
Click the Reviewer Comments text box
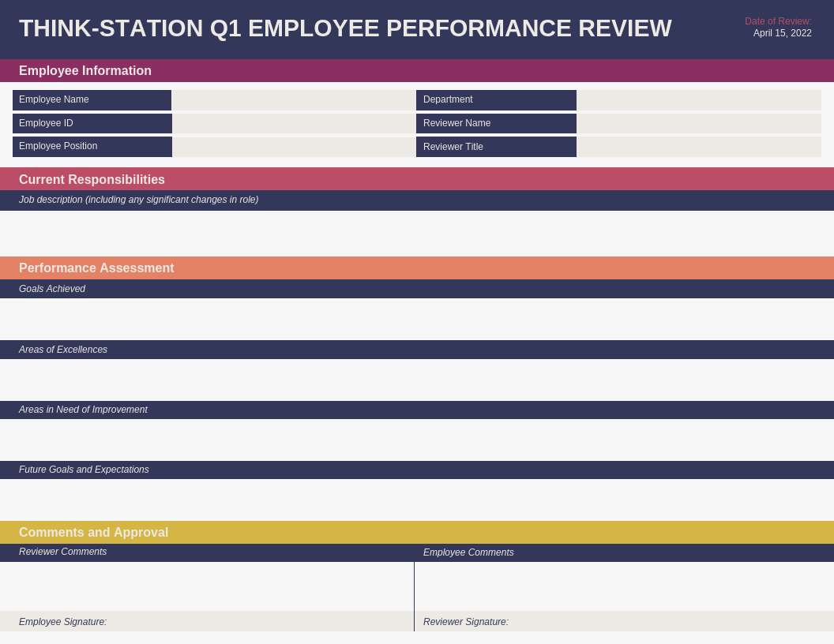coord(207,584)
